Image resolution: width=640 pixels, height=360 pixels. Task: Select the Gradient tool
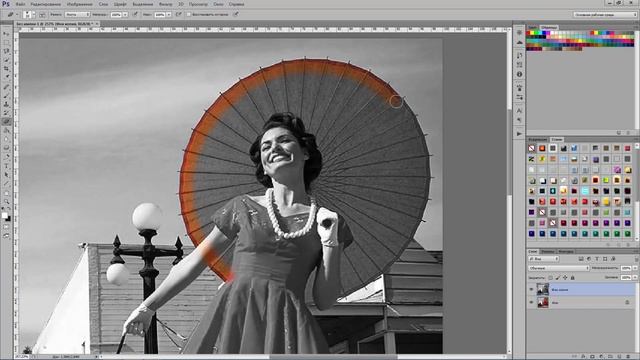[6, 131]
